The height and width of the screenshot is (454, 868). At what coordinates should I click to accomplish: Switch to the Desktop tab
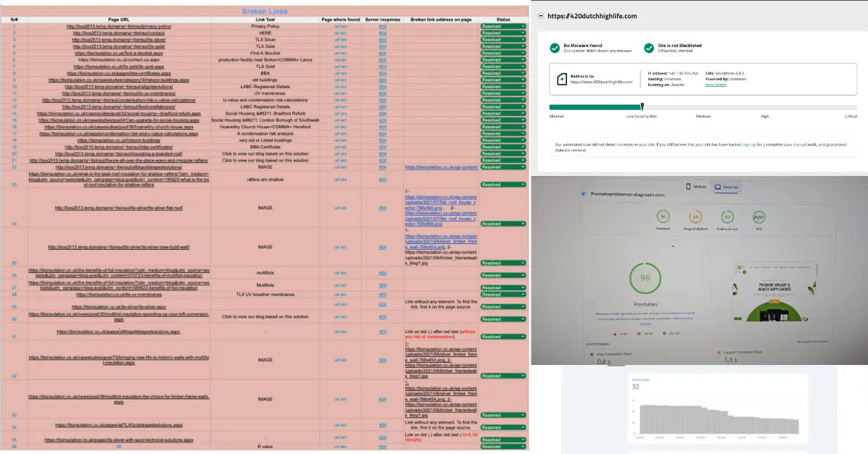[727, 187]
